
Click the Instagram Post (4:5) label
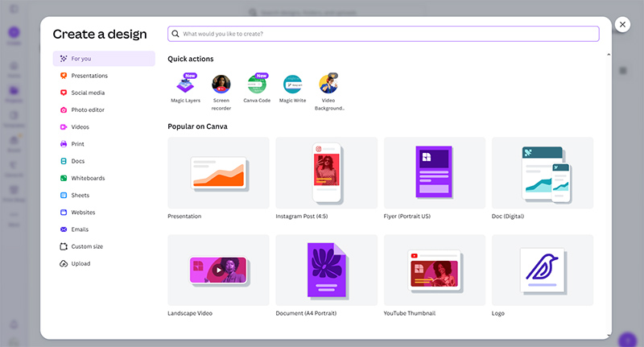302,217
